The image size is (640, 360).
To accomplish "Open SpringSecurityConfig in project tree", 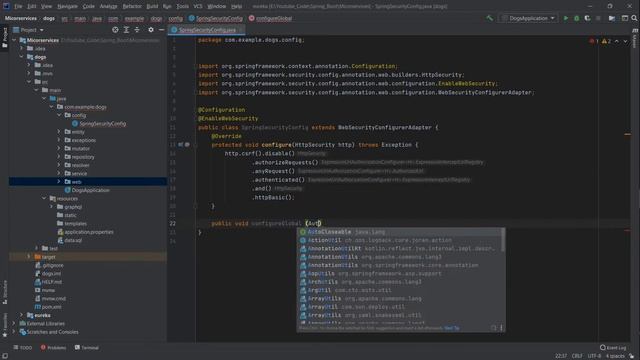I will pyautogui.click(x=99, y=123).
